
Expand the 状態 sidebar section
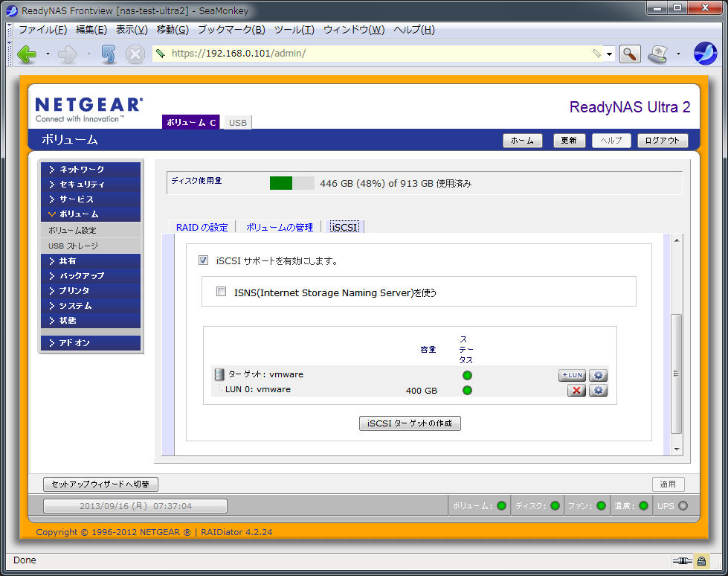(91, 321)
